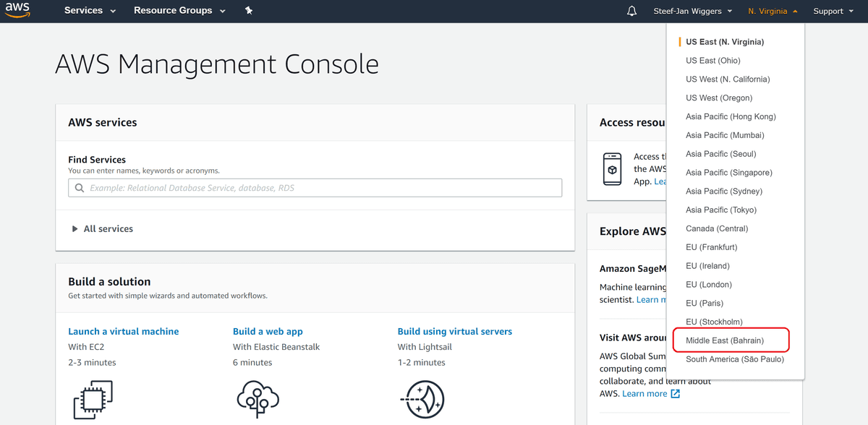The image size is (868, 425).
Task: Select Canada (Central) region
Action: [x=717, y=229]
